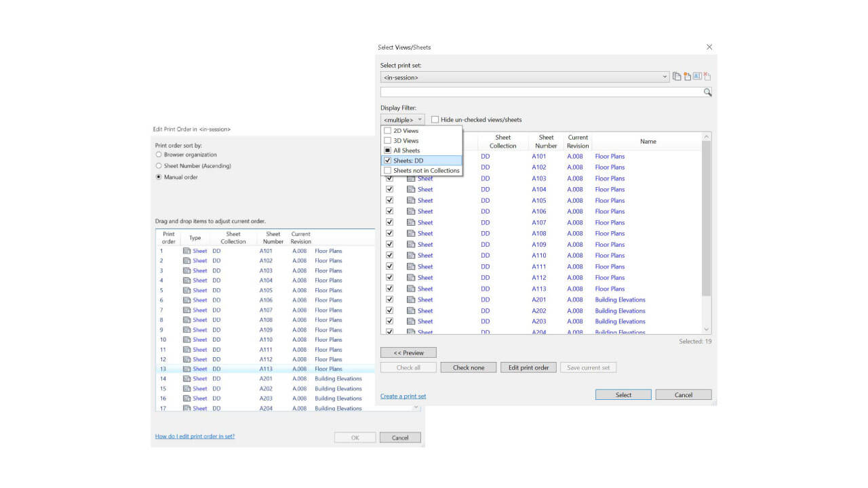Click sheet icon for A201 in Select Views/Sheets
The height and width of the screenshot is (488, 868).
point(411,300)
